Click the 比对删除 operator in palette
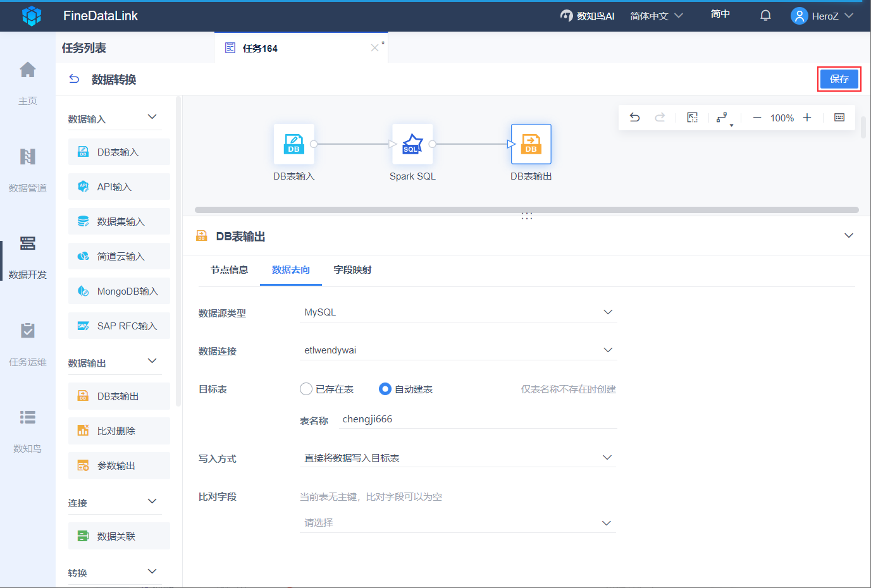871x588 pixels. (x=119, y=431)
